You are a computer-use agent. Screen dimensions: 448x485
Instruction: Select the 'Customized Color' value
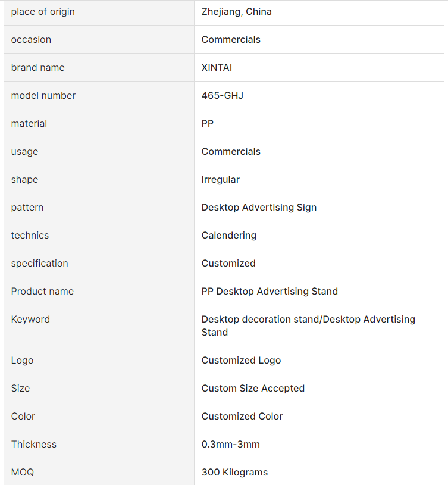click(242, 417)
